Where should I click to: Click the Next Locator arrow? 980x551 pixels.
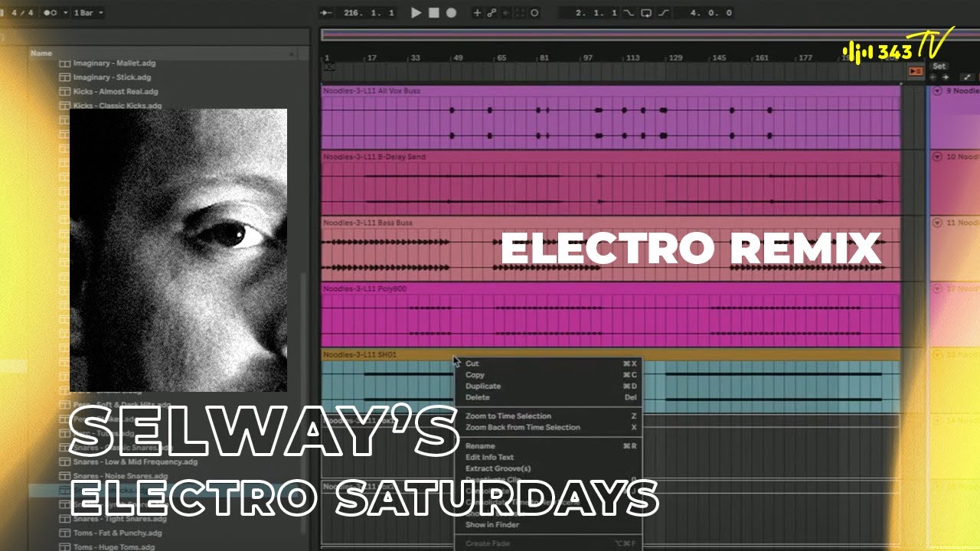tap(945, 77)
